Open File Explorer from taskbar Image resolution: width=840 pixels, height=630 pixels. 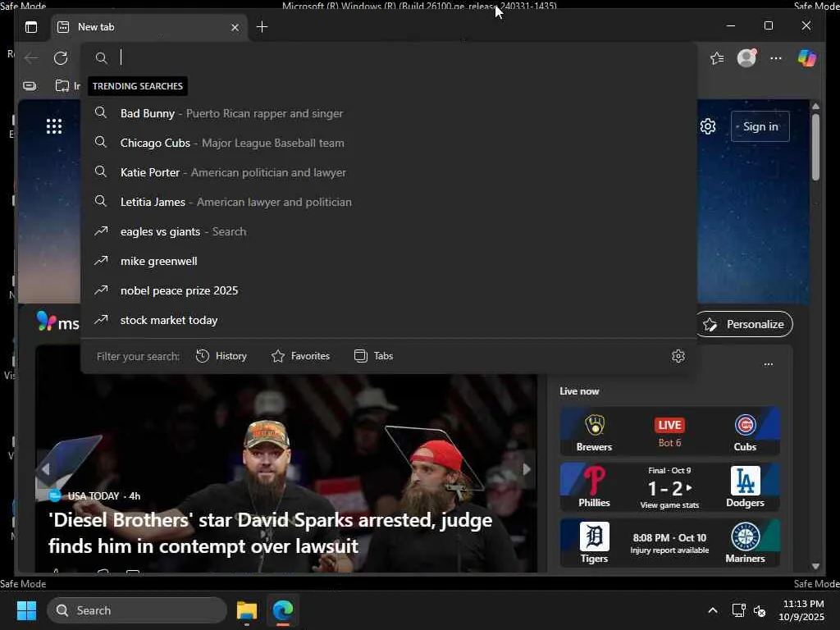pos(247,610)
